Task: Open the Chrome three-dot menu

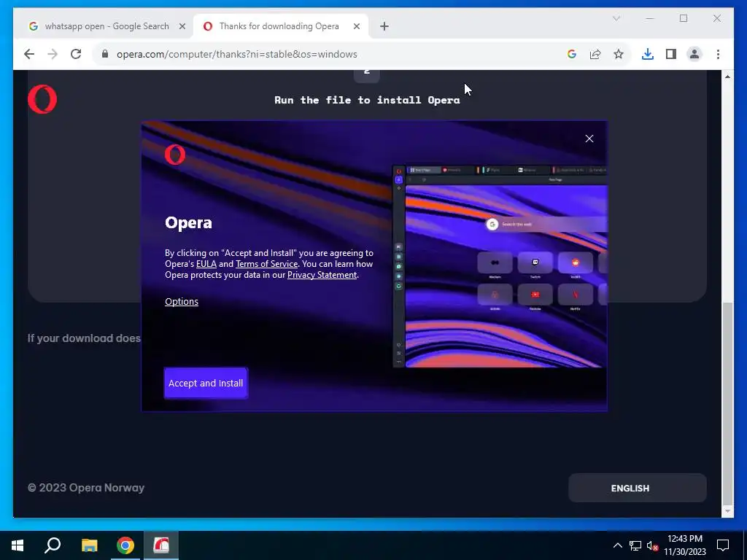Action: click(718, 54)
